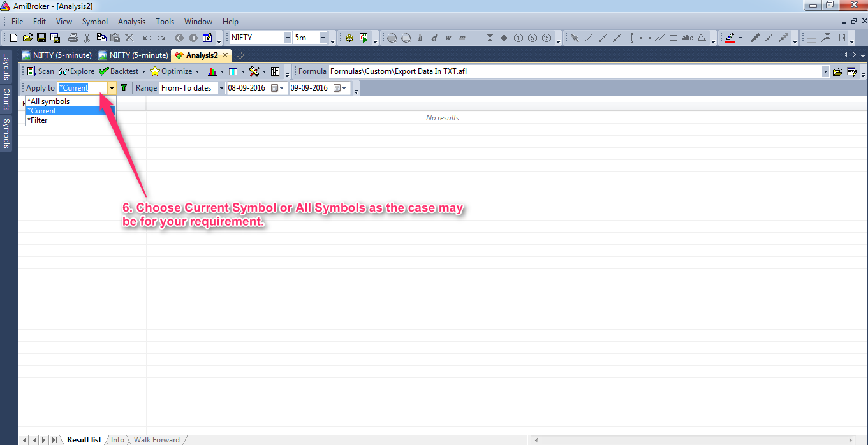Open the Tools menu
This screenshot has width=868, height=445.
(x=165, y=22)
